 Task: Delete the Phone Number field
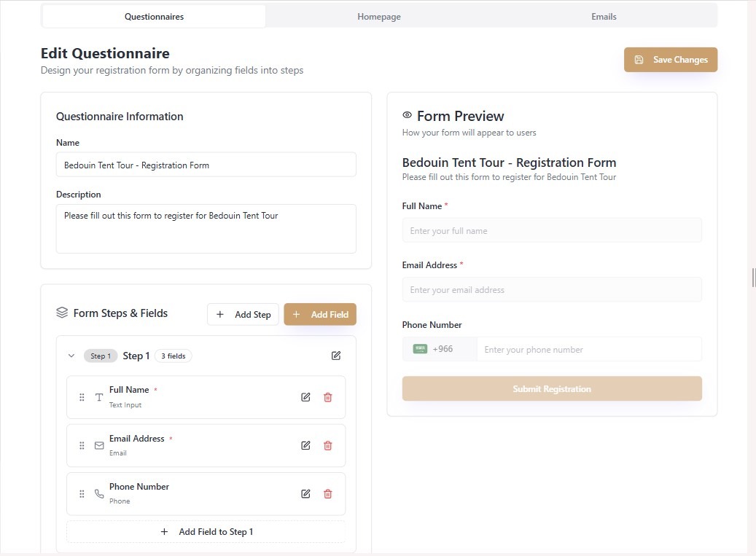[327, 493]
